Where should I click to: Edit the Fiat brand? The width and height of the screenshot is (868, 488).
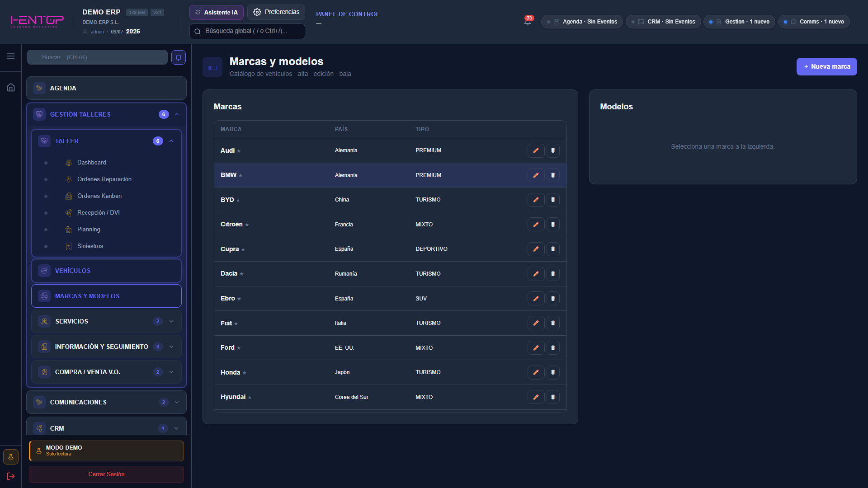click(x=536, y=323)
